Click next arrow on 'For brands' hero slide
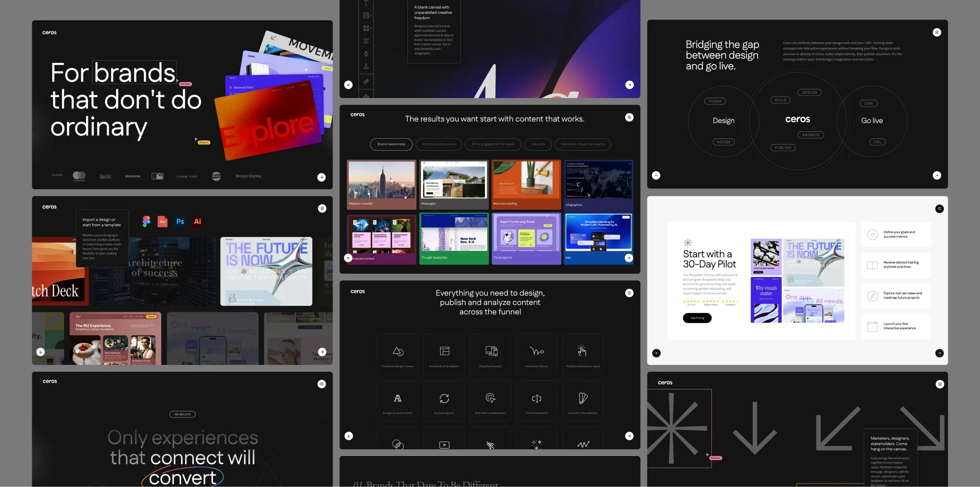Screen dimensions: 980x487 (321, 177)
